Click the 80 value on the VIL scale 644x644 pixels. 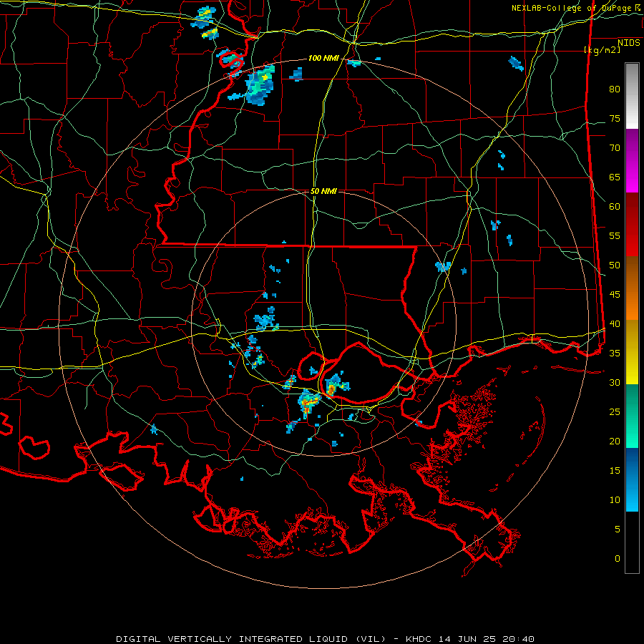pos(615,89)
